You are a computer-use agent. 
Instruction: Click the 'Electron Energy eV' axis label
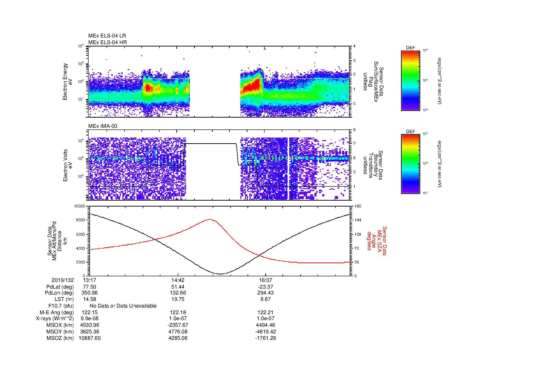[68, 82]
